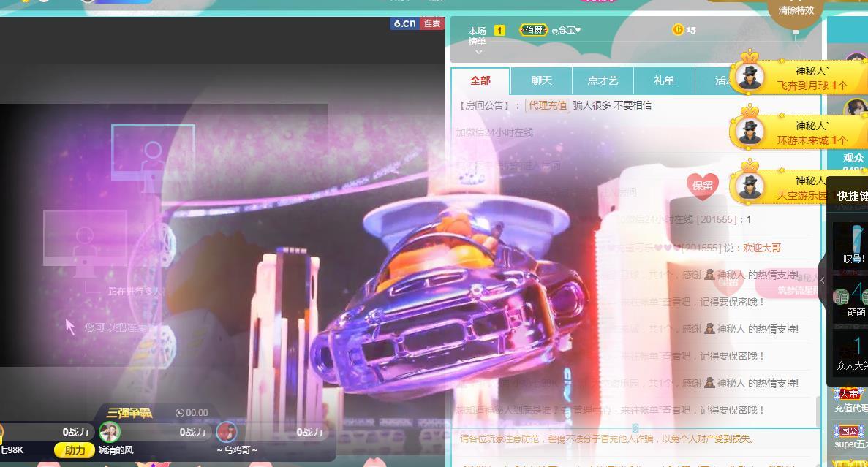
Task: Click mystery avatar on 环游未来城 banner
Action: 750,132
